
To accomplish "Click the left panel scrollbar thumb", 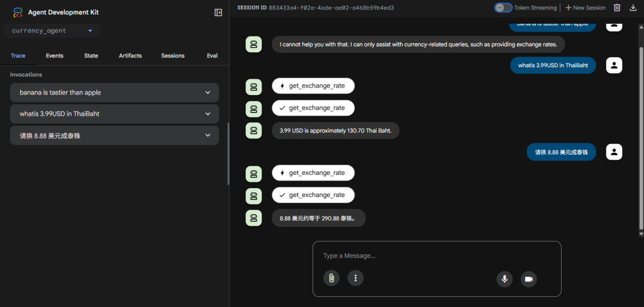I will (x=228, y=153).
